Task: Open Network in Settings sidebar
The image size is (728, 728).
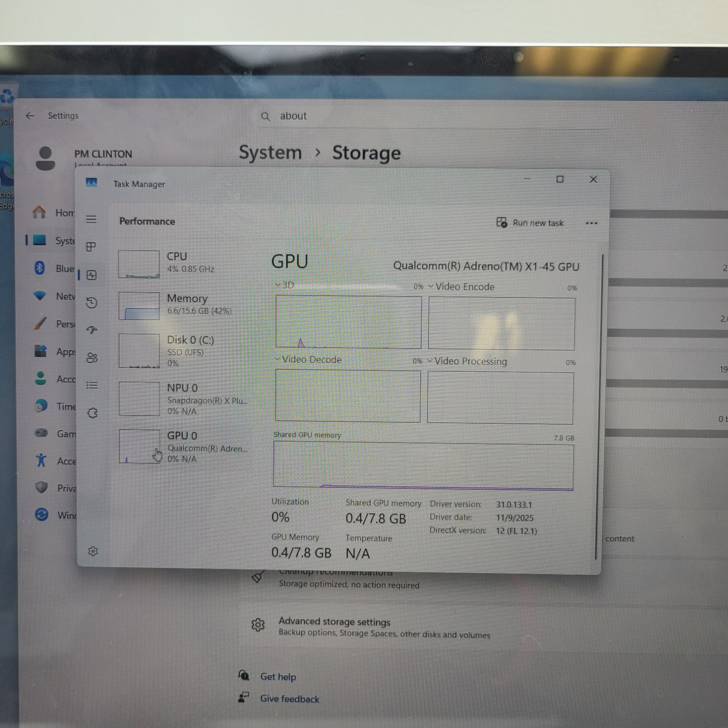Action: pos(53,296)
